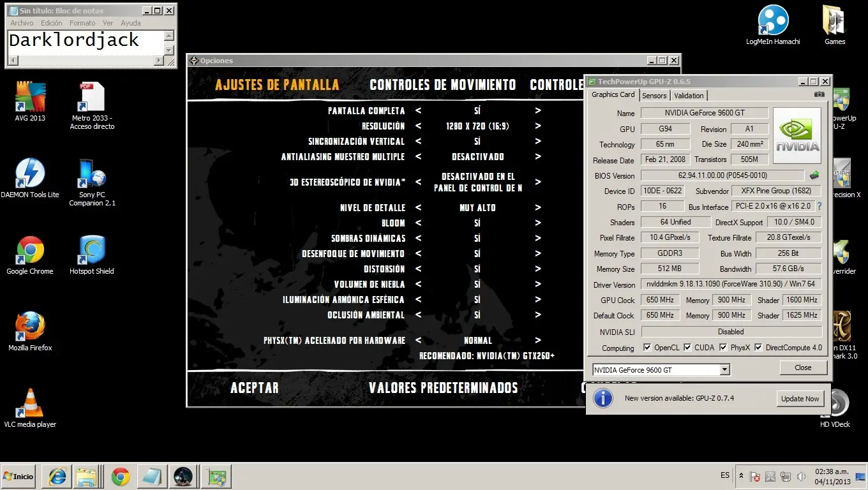Open Internet Explorer from the taskbar
868x490 pixels.
click(x=56, y=477)
